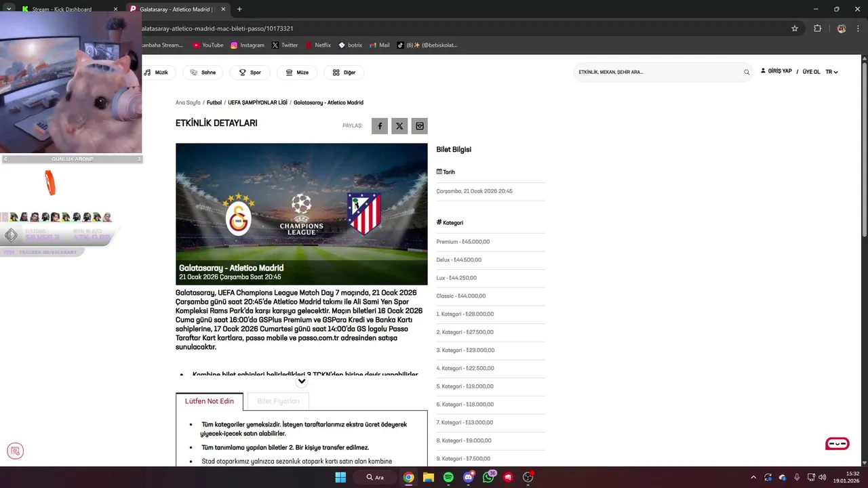Click ÜYE OL sign-up link
Image resolution: width=868 pixels, height=488 pixels.
[811, 72]
